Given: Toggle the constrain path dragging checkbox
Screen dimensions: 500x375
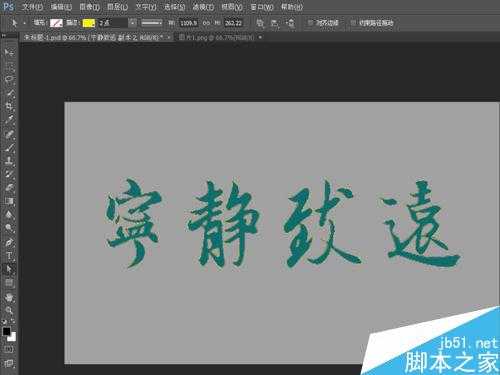Looking at the screenshot, I should pos(353,23).
